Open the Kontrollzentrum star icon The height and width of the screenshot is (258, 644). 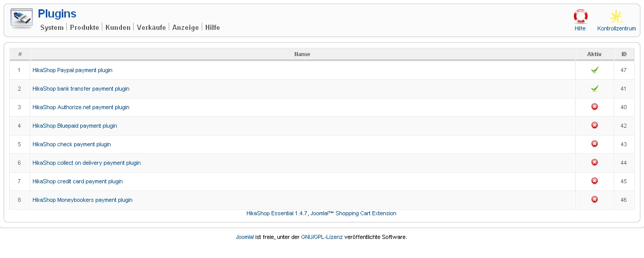[616, 16]
